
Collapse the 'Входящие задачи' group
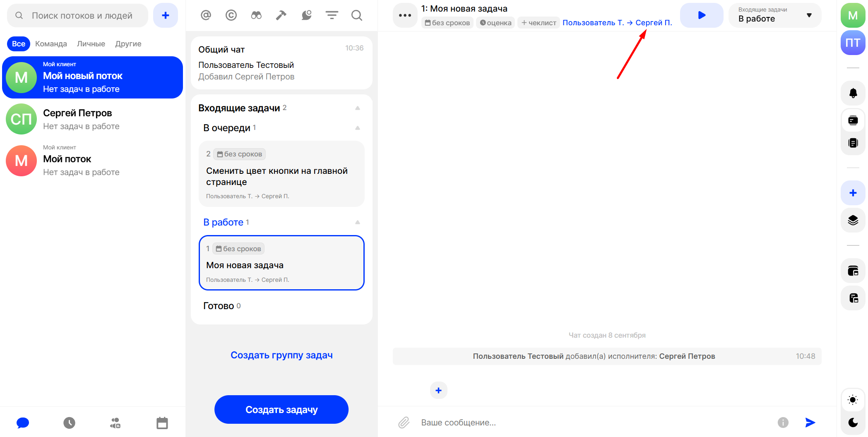(x=358, y=108)
